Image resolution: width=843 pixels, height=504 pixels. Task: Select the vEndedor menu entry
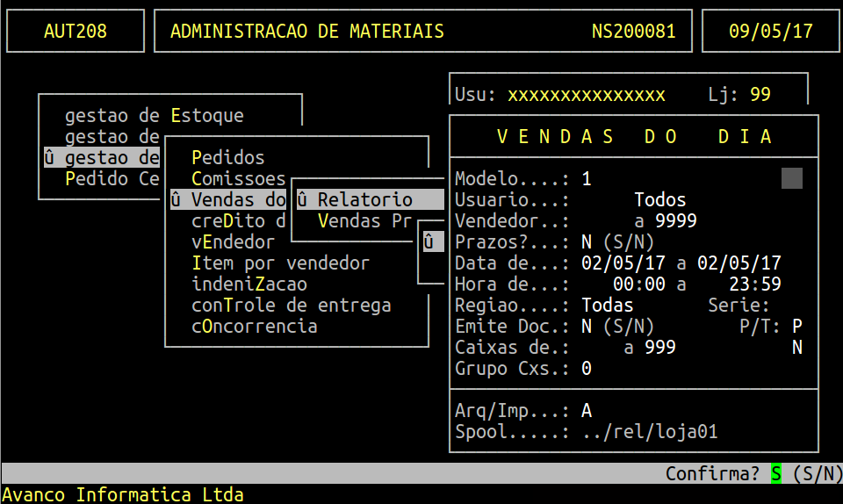pyautogui.click(x=233, y=242)
